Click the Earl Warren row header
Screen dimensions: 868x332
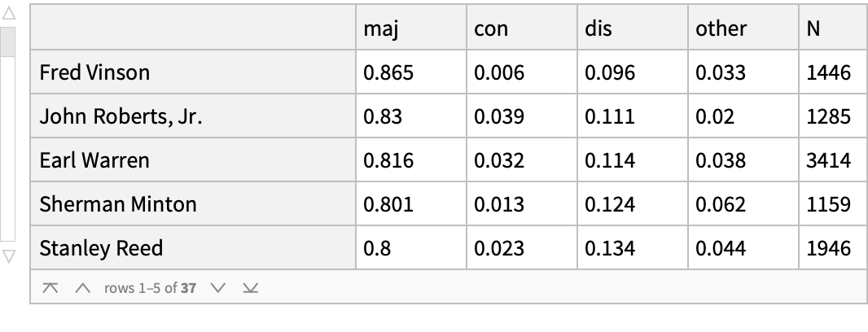(x=193, y=160)
